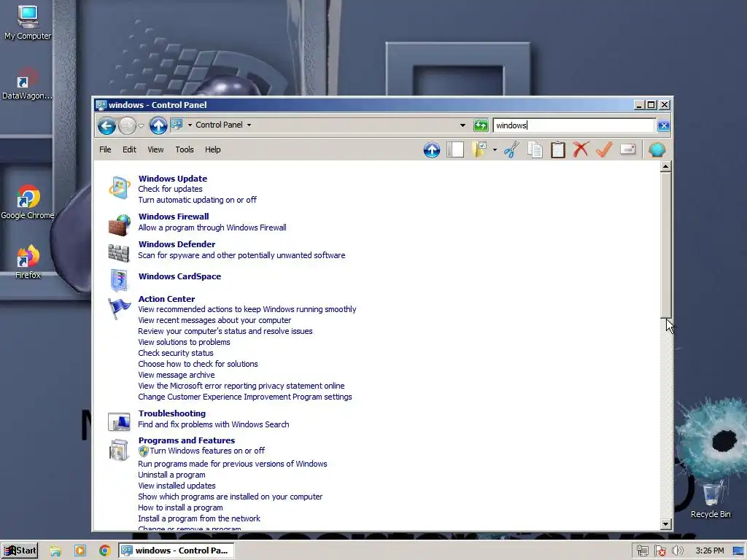Open the File menu
The width and height of the screenshot is (747, 560).
(105, 149)
